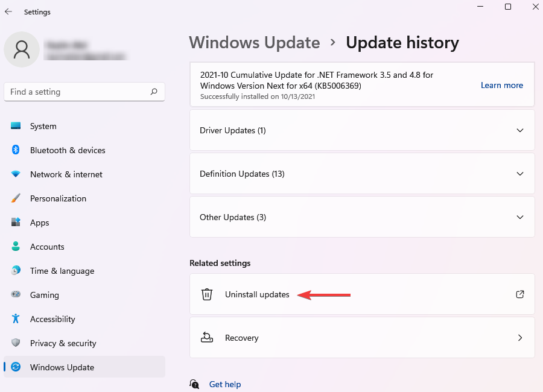Select Apps in the sidebar

click(x=84, y=223)
